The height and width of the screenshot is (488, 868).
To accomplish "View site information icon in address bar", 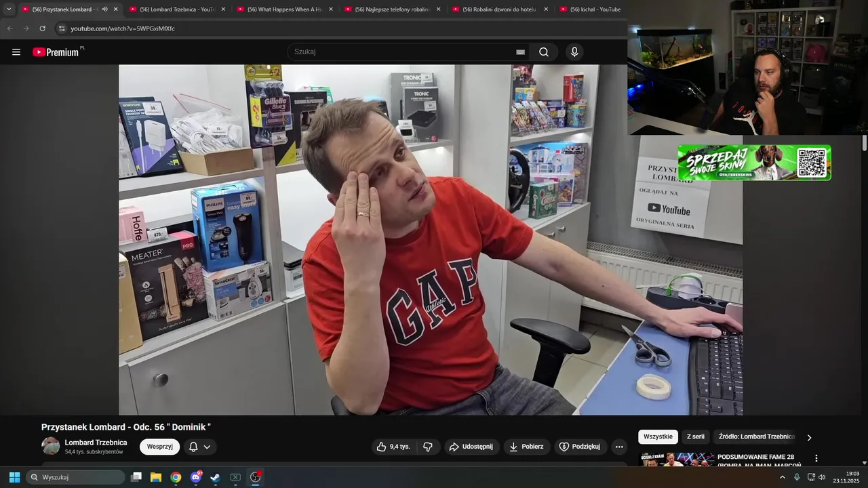I will (62, 28).
